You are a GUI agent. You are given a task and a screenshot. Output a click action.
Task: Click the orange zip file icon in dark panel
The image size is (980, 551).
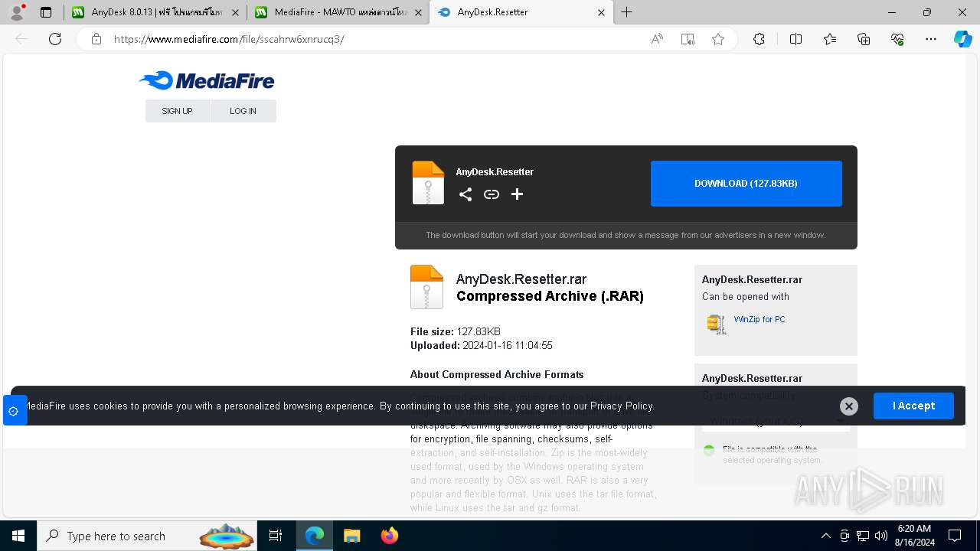click(x=428, y=183)
